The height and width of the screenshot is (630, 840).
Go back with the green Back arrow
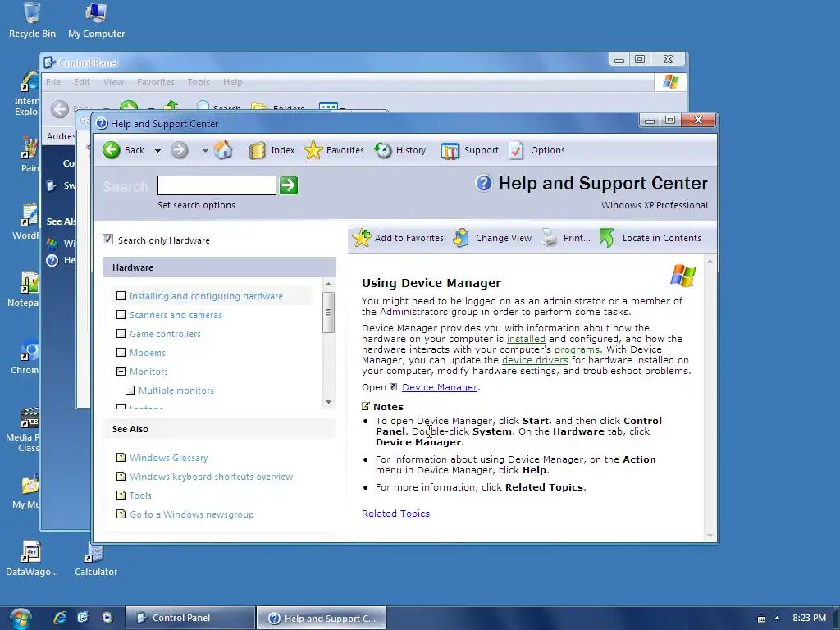112,150
